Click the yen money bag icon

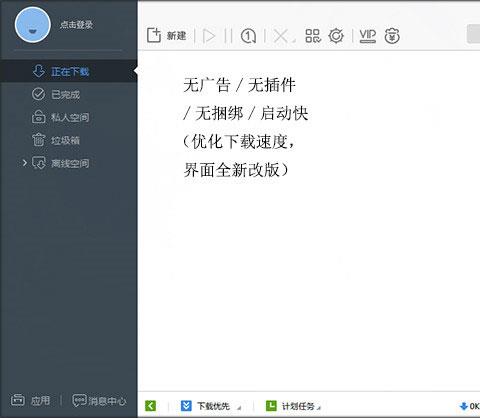392,36
